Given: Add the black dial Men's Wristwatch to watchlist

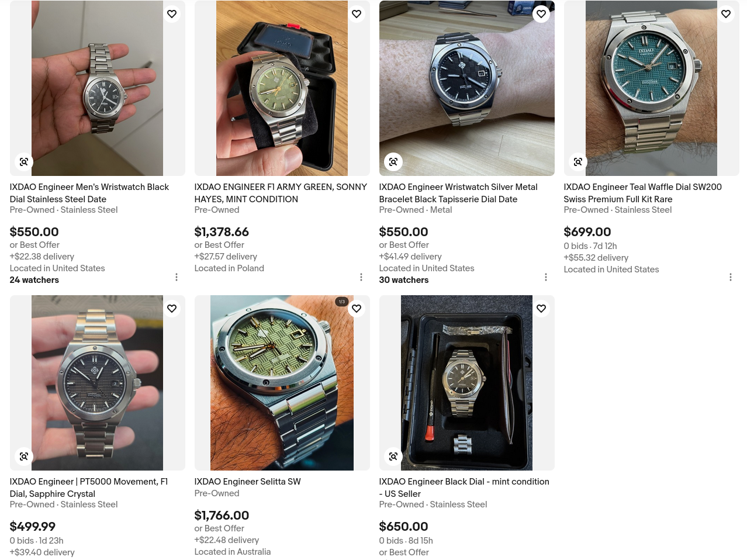Looking at the screenshot, I should [172, 14].
